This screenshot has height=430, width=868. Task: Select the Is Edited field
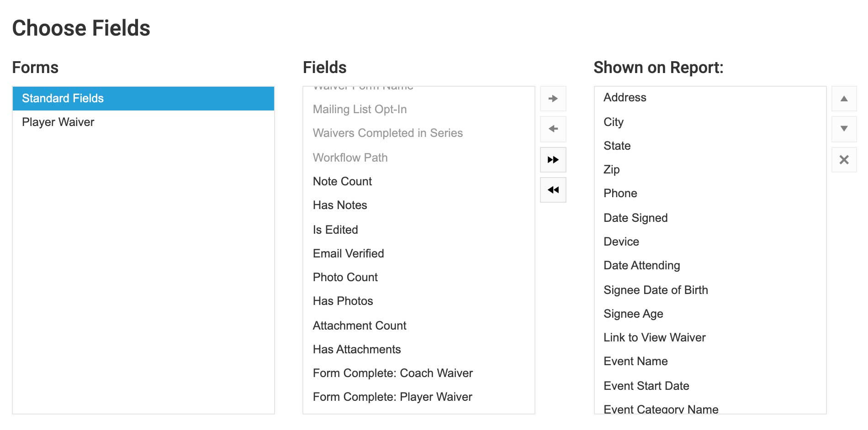tap(335, 230)
